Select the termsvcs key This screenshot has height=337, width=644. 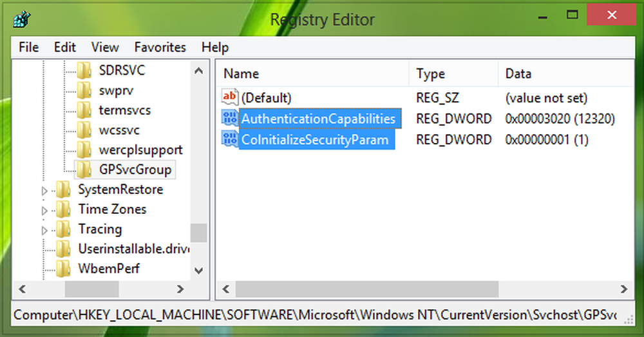(125, 110)
